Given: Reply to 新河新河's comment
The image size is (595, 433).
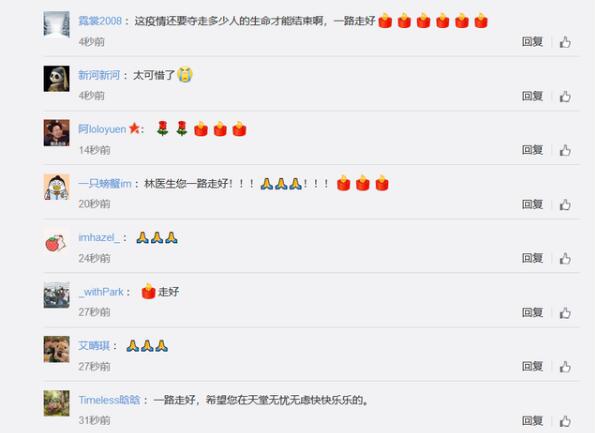Looking at the screenshot, I should pos(532,96).
